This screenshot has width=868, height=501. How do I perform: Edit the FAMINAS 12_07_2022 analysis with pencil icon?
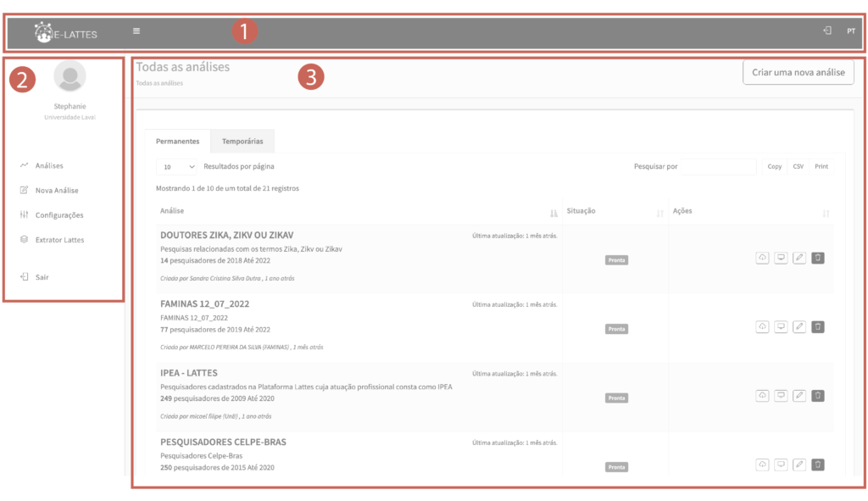click(798, 326)
